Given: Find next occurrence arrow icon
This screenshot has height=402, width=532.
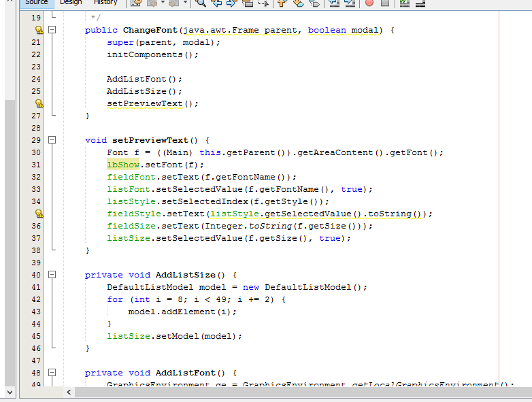Looking at the screenshot, I should (x=232, y=3).
